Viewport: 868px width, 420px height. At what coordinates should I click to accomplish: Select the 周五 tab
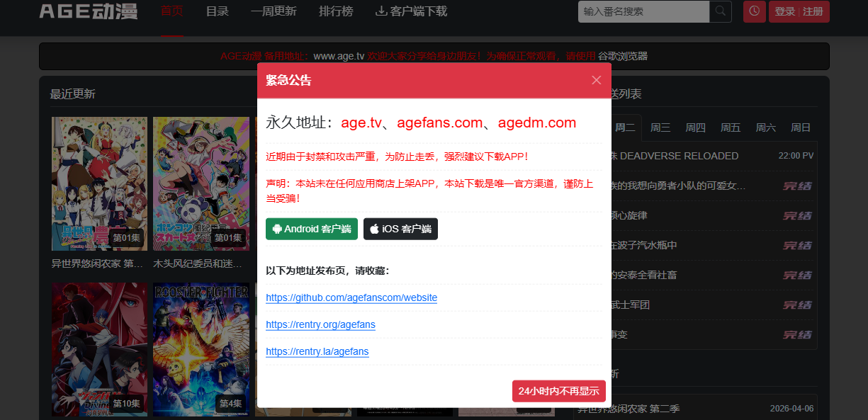(x=730, y=127)
